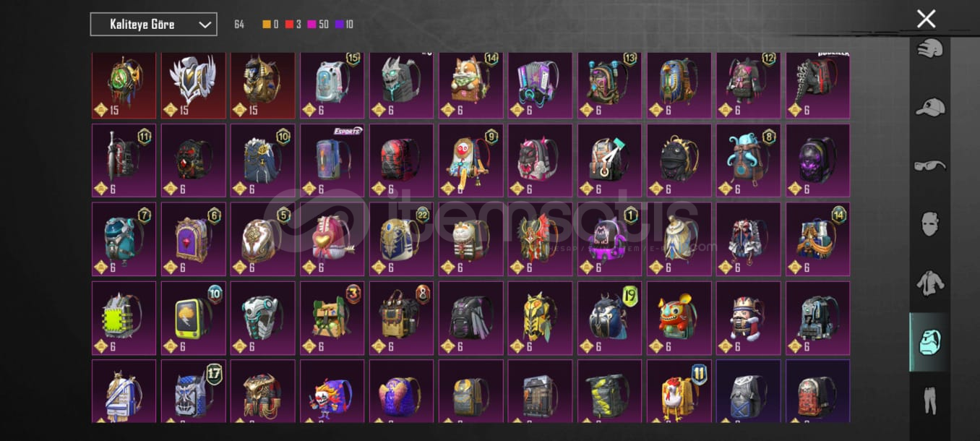This screenshot has width=980, height=441.
Task: Select the helmet category icon at top
Action: (x=930, y=51)
